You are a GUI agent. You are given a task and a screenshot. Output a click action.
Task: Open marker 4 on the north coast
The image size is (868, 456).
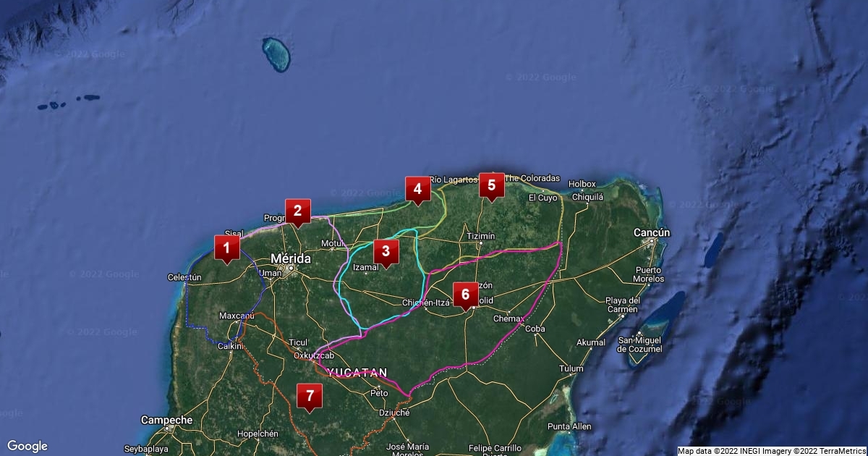tap(417, 190)
